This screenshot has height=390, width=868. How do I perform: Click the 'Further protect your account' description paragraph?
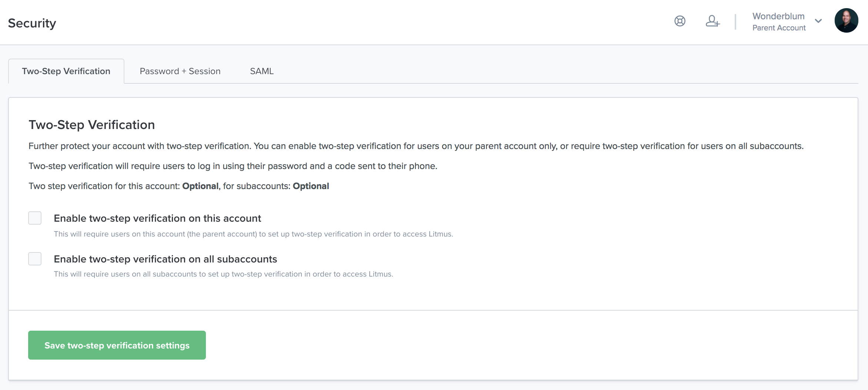coord(416,146)
